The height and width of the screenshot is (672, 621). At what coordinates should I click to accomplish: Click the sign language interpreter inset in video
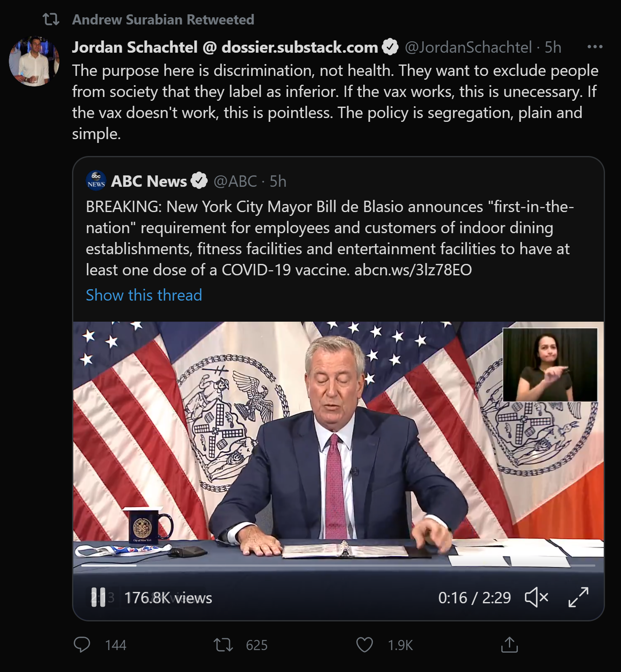550,365
